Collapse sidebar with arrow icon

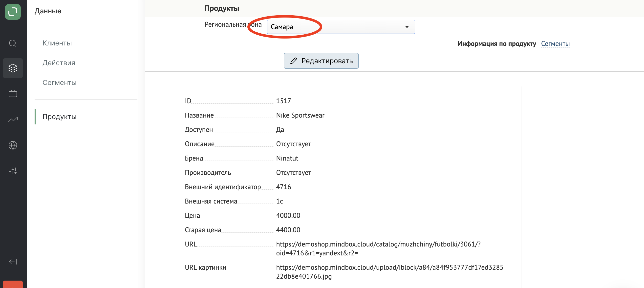tap(13, 262)
